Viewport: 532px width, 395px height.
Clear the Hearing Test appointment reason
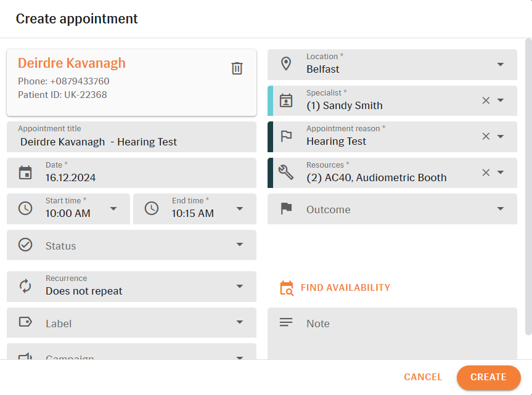click(486, 136)
